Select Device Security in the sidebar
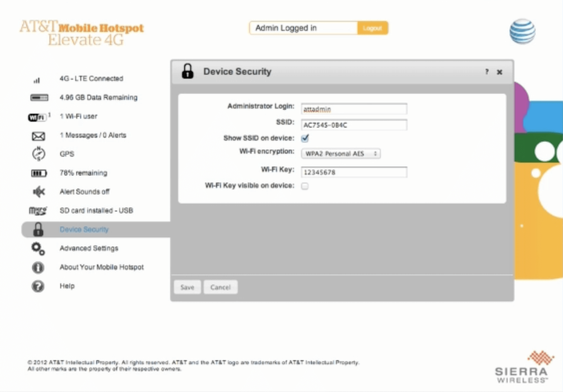 tap(84, 230)
